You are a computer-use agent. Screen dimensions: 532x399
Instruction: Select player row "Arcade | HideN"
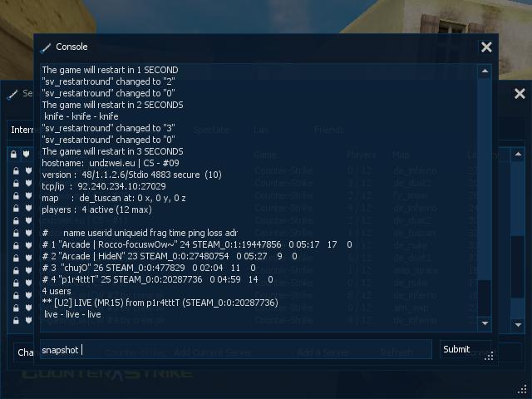pyautogui.click(x=170, y=256)
